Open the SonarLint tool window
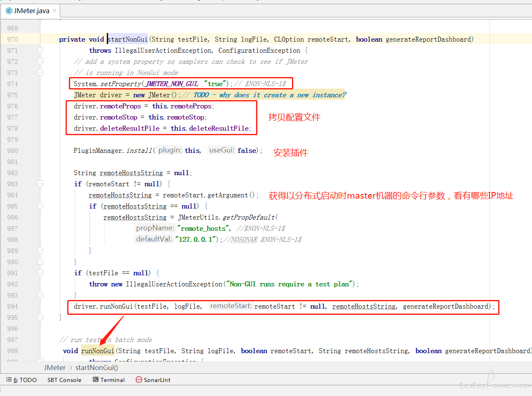 click(153, 380)
